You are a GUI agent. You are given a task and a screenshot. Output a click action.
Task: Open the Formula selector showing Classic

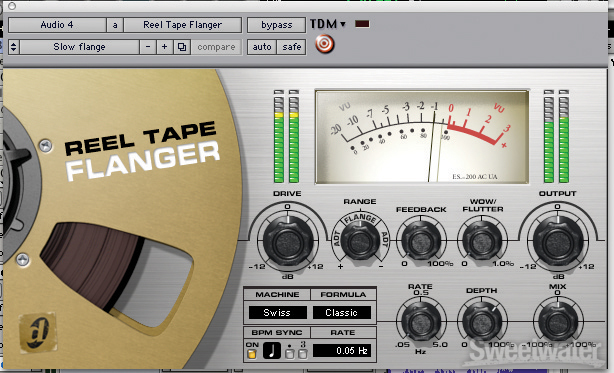(341, 312)
